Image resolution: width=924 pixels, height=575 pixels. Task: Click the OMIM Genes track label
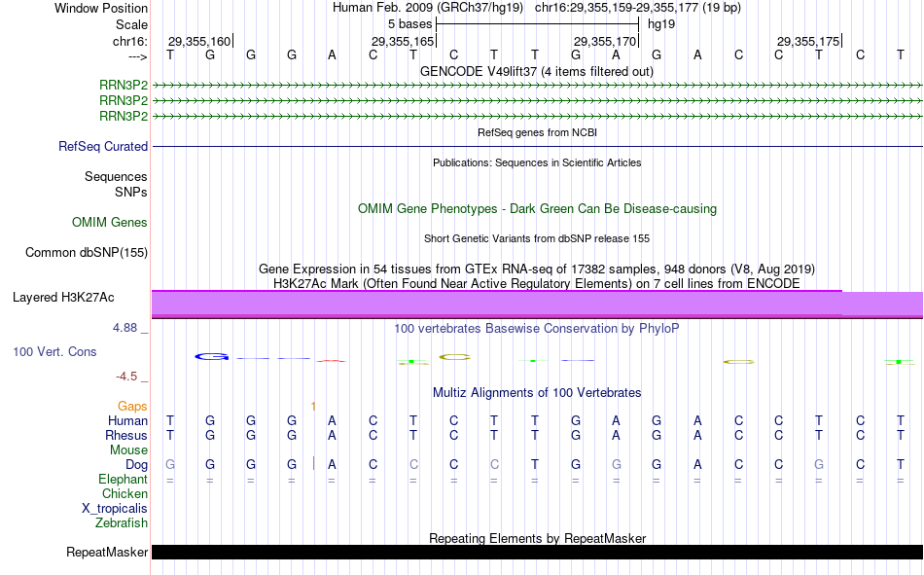[110, 223]
